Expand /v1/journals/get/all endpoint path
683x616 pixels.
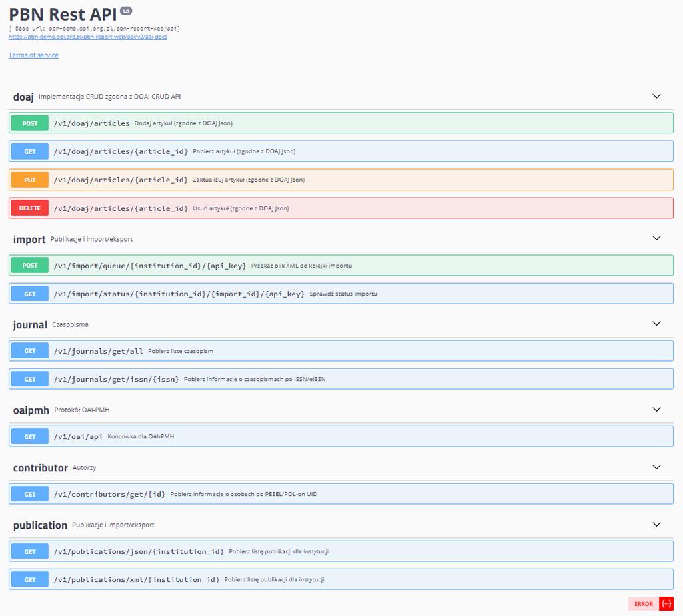click(99, 351)
